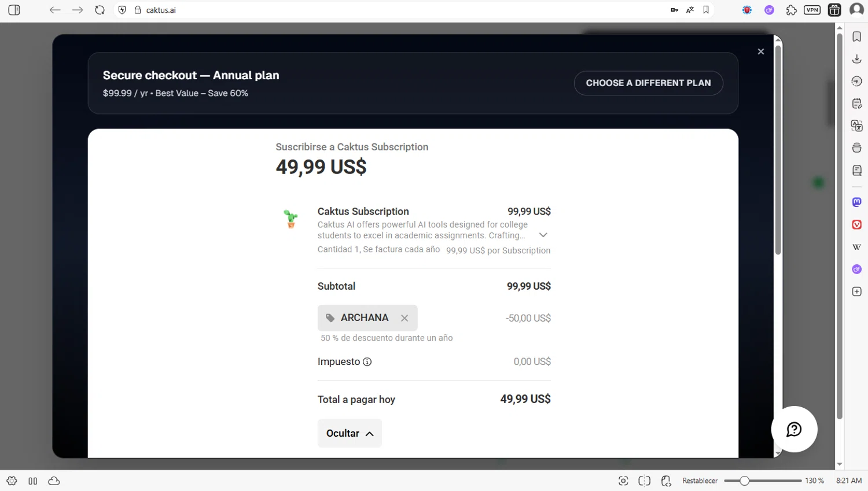Open the user profile avatar

click(x=856, y=10)
